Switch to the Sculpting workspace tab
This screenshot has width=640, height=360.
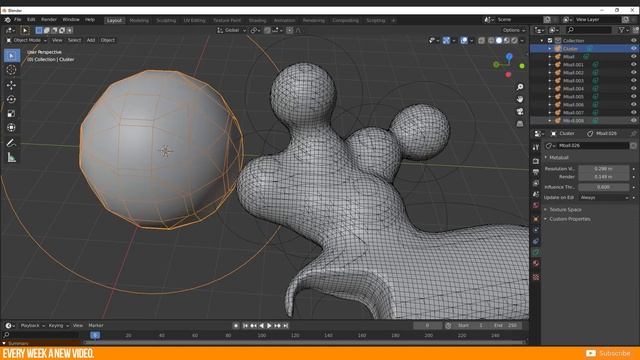166,20
